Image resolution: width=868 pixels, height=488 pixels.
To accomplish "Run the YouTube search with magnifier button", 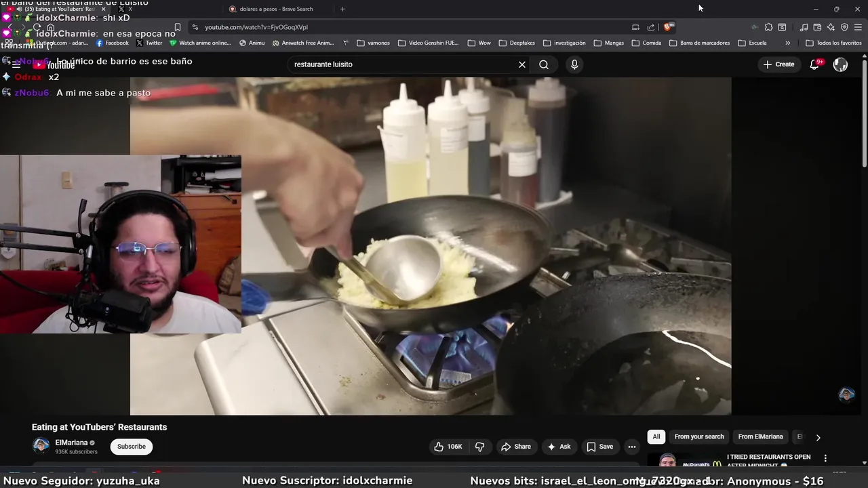I will (x=544, y=64).
